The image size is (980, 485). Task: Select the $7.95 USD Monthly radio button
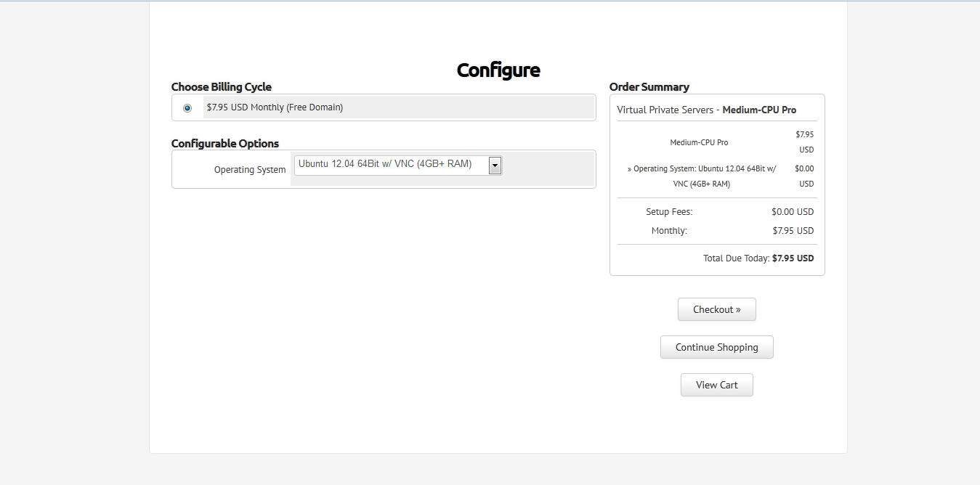pyautogui.click(x=187, y=108)
